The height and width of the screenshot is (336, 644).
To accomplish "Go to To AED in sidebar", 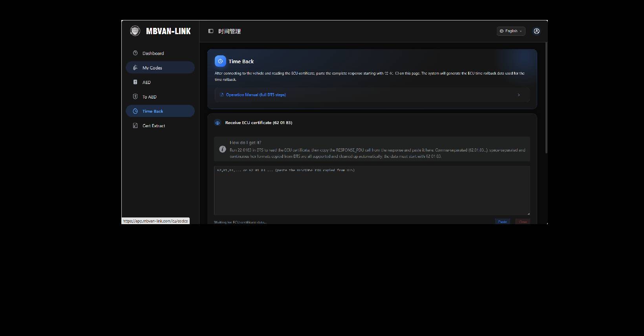I will click(160, 97).
